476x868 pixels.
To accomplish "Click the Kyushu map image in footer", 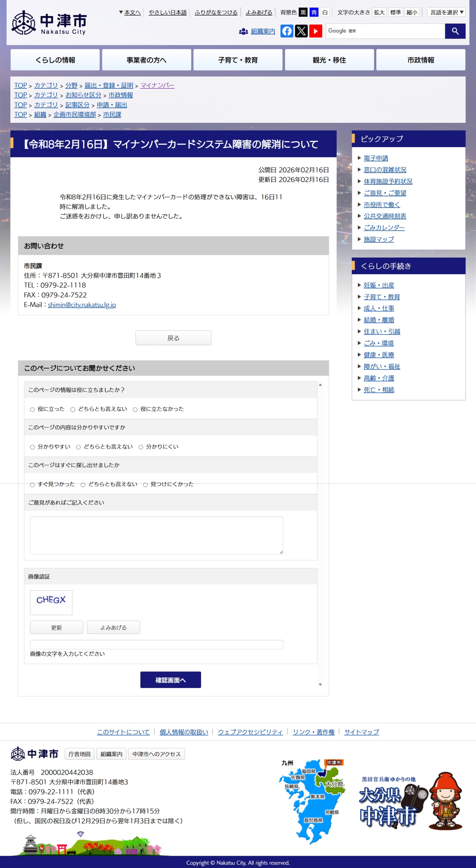I will coord(312,801).
